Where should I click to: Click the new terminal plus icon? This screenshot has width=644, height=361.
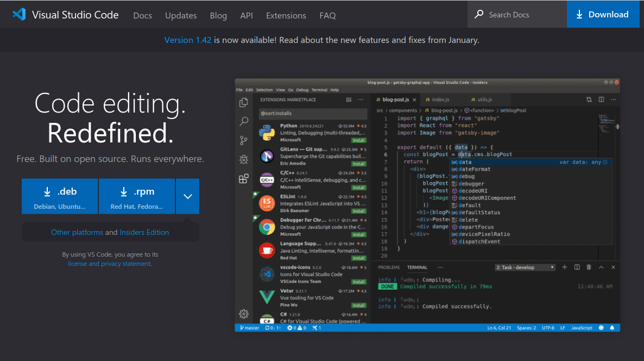click(x=564, y=267)
